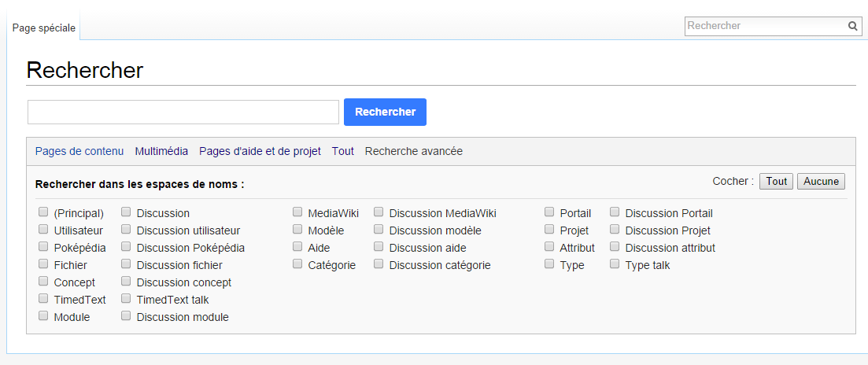Viewport: 868px width, 365px height.
Task: Open Pages d'aide et de projet profile
Action: [x=260, y=151]
